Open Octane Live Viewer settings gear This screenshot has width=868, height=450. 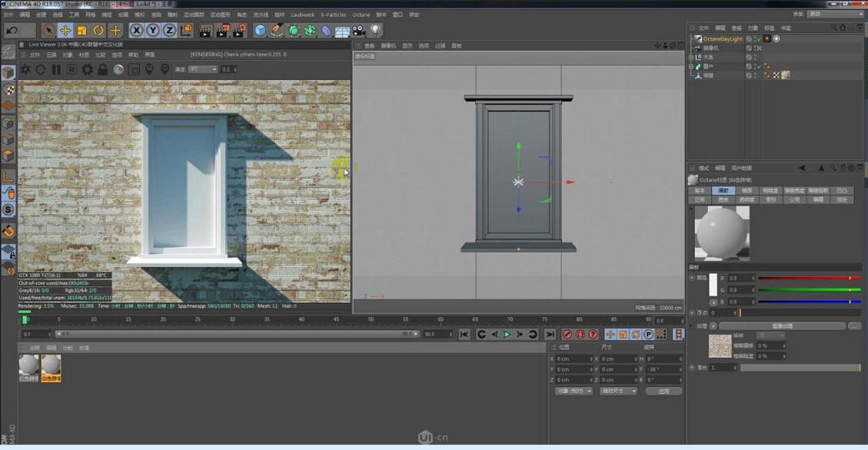click(87, 69)
